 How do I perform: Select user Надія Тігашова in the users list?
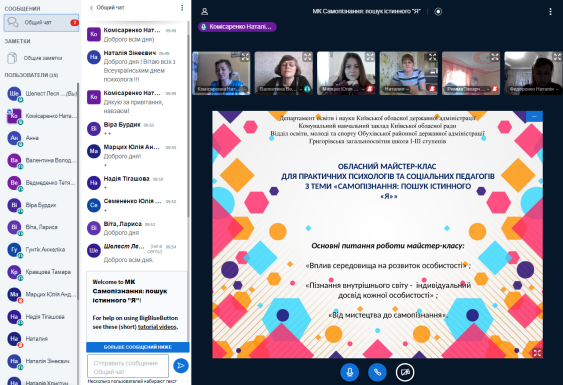41,317
